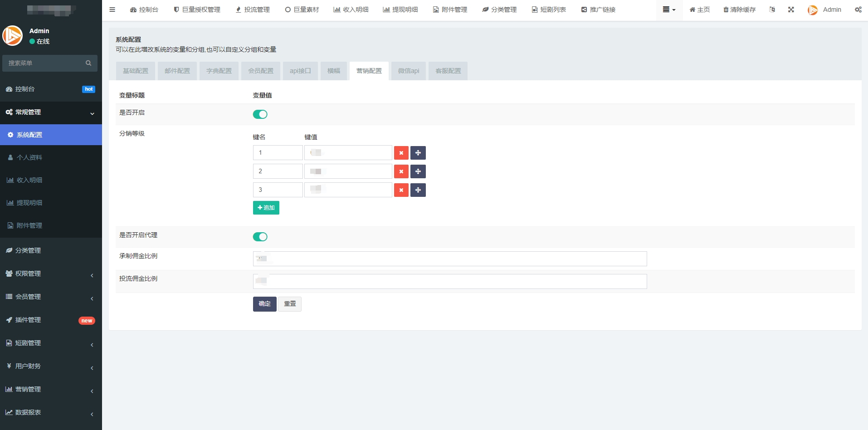Select the 营销配置 tab
Screen dimensions: 868x430
369,71
